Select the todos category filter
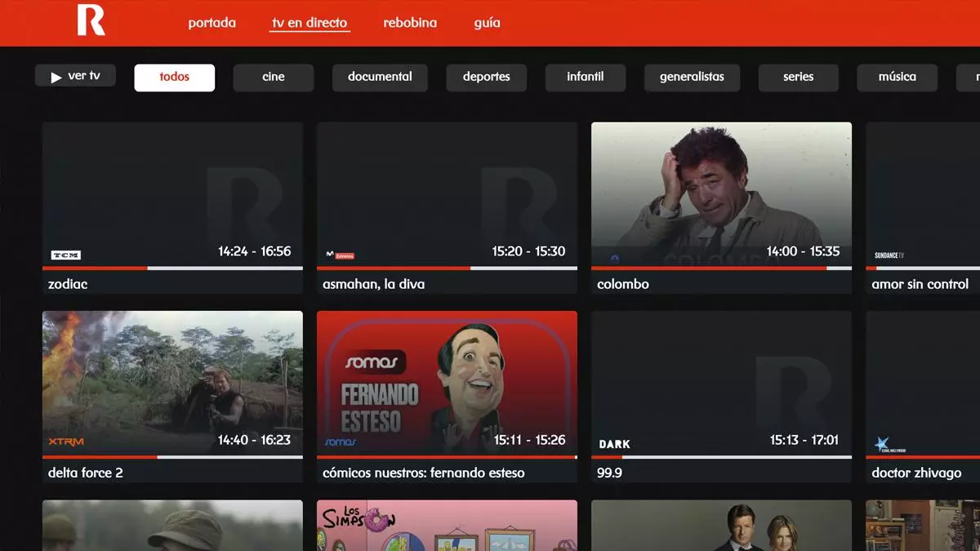This screenshot has width=980, height=551. click(x=175, y=77)
